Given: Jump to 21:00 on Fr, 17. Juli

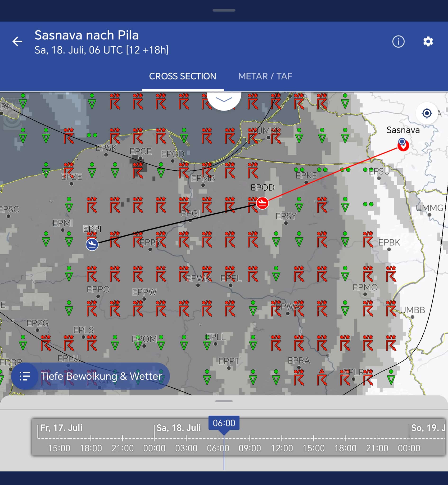Looking at the screenshot, I should [x=122, y=448].
